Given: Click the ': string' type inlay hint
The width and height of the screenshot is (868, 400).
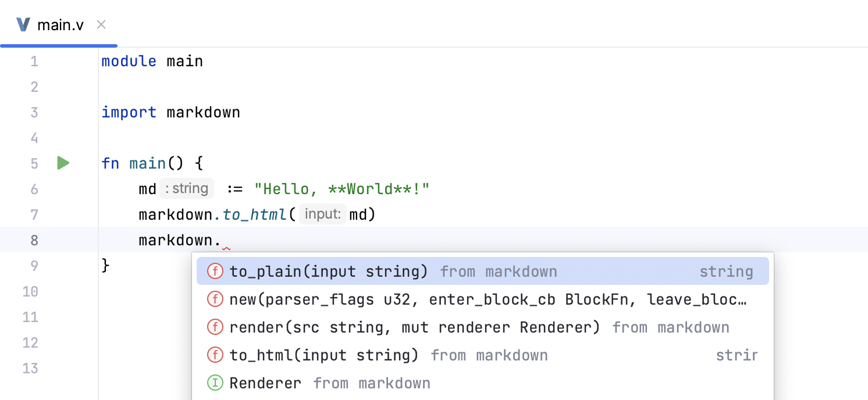Looking at the screenshot, I should tap(187, 189).
